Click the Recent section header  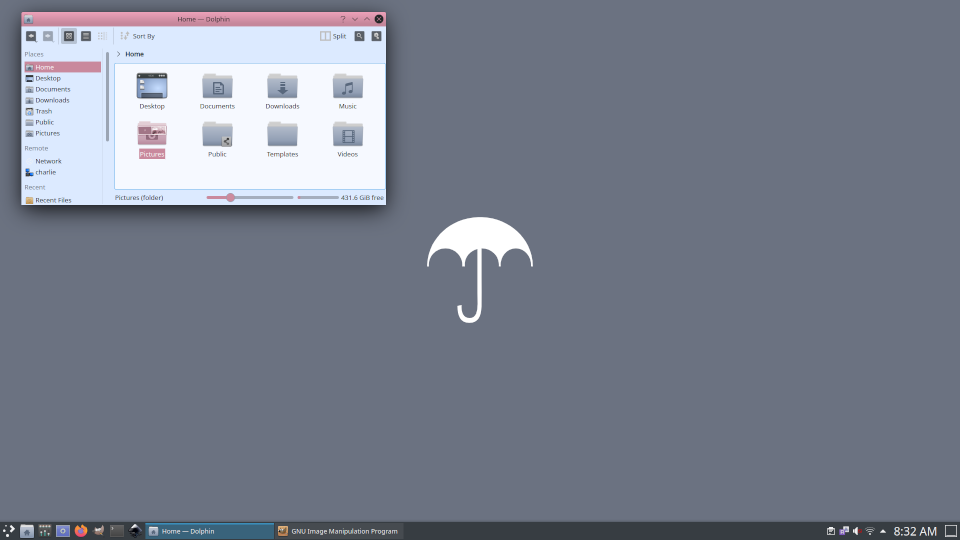click(35, 187)
